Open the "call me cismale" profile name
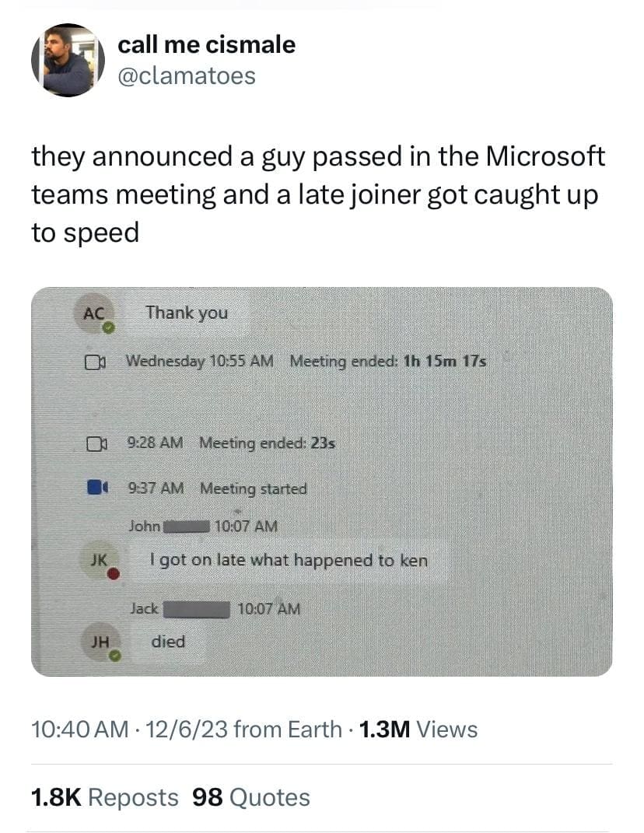 click(x=206, y=44)
